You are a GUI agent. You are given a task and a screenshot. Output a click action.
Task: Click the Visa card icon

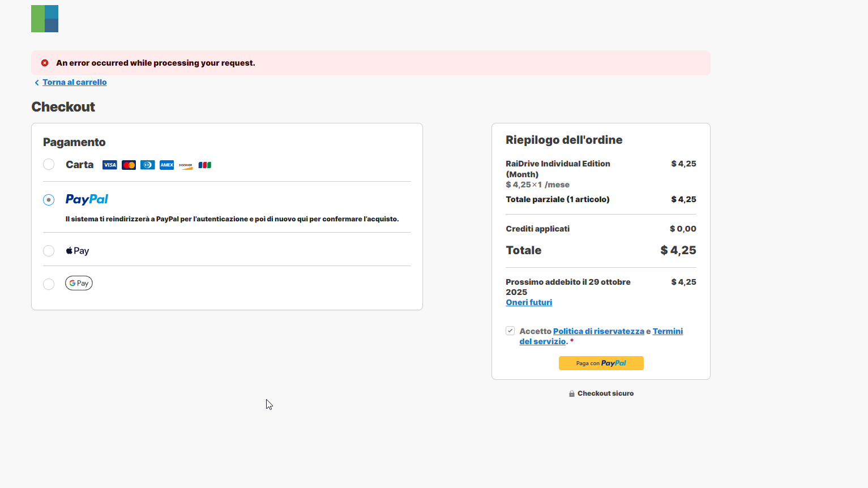tap(110, 165)
